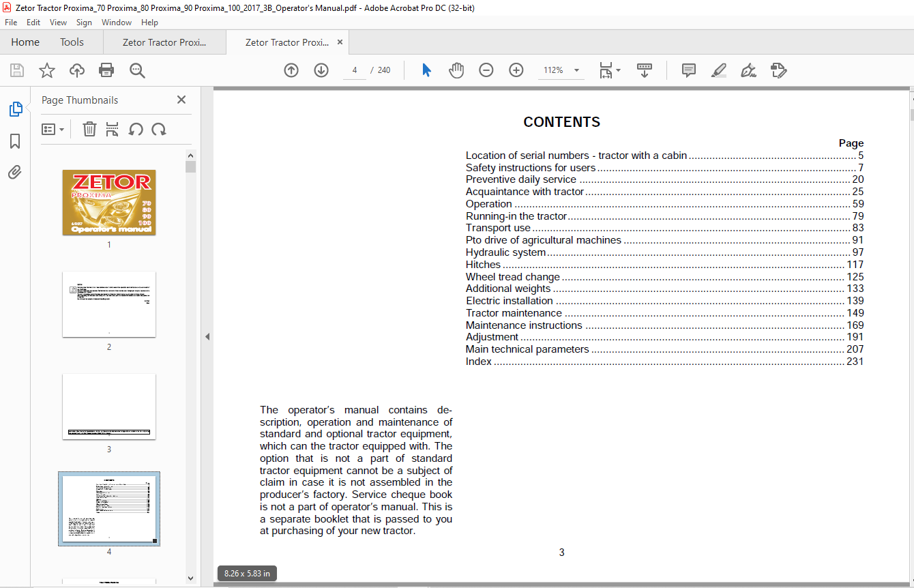This screenshot has height=588, width=914.
Task: Close the Page Thumbnails panel
Action: [x=181, y=100]
